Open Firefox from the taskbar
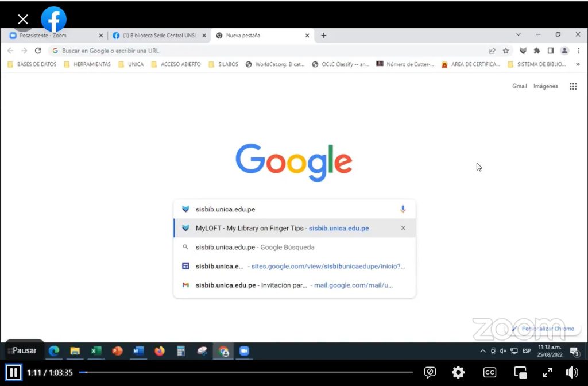Image resolution: width=588 pixels, height=386 pixels. point(160,351)
